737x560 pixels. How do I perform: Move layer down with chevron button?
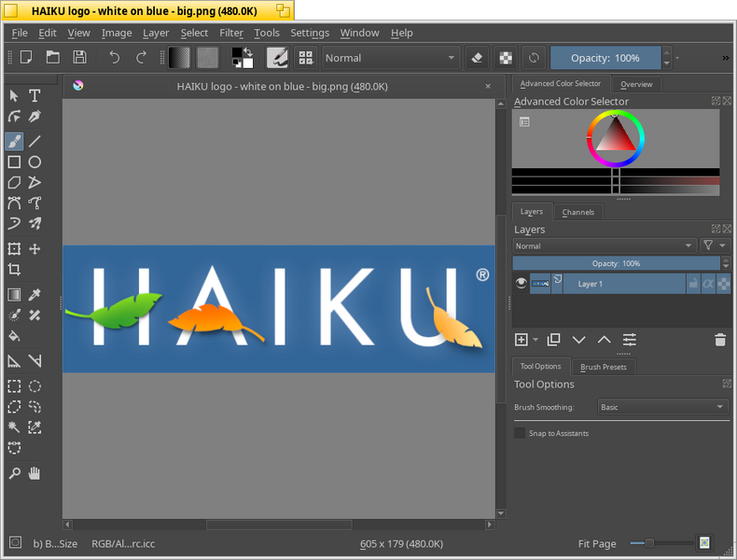(x=578, y=340)
